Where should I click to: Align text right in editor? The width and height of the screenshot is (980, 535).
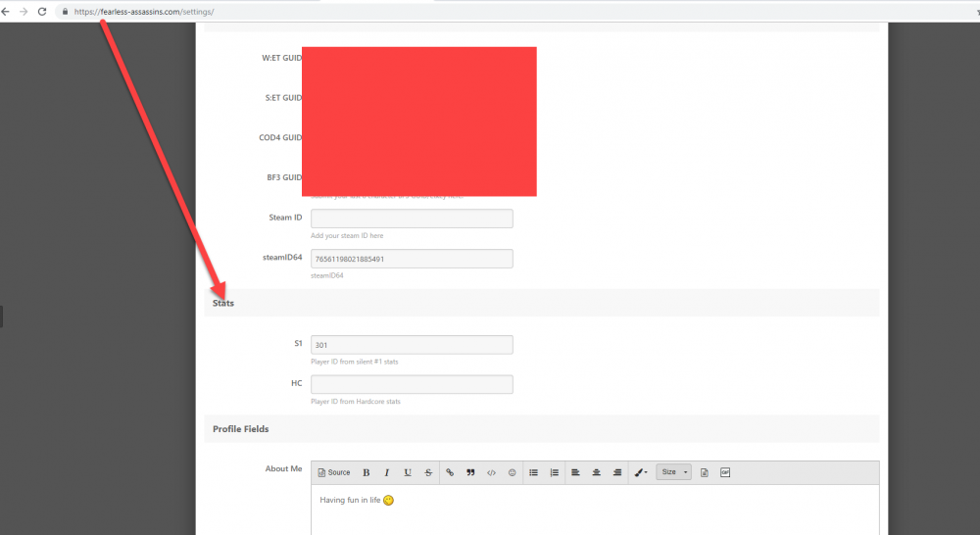point(616,472)
